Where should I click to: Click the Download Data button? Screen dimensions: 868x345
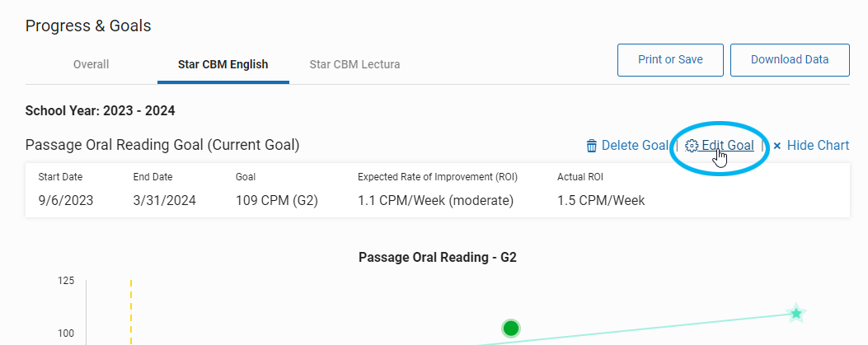790,60
